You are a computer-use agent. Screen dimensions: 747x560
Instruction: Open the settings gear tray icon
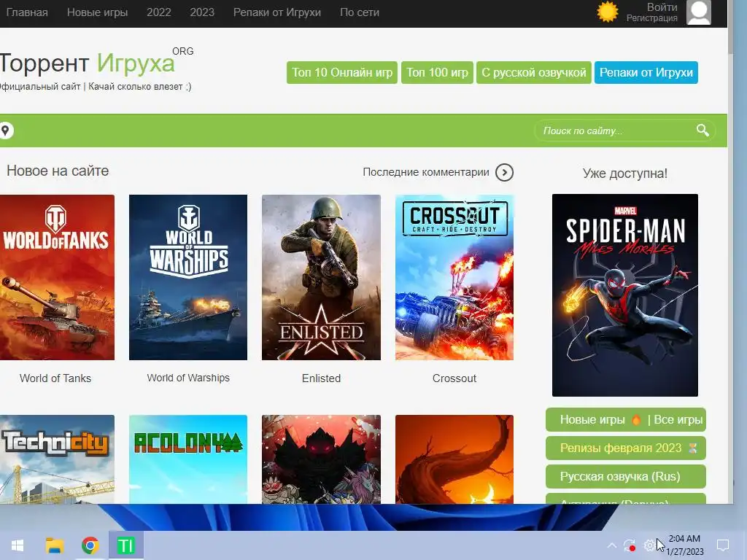click(649, 545)
